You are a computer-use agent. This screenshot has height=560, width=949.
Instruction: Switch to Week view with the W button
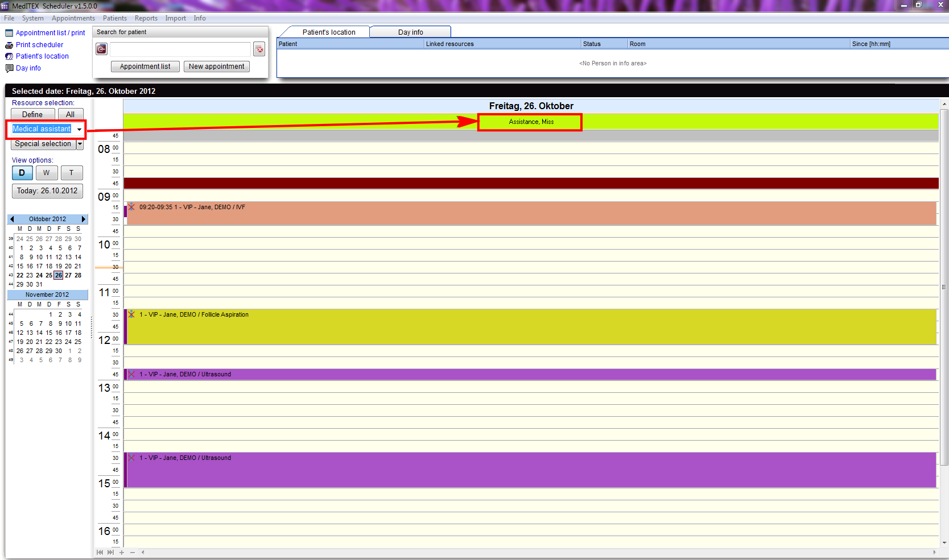(47, 173)
